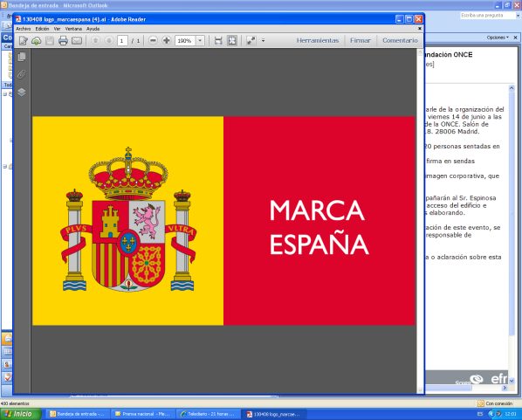This screenshot has width=522, height=420.
Task: Select fit width scrolling mode icon
Action: [x=218, y=41]
